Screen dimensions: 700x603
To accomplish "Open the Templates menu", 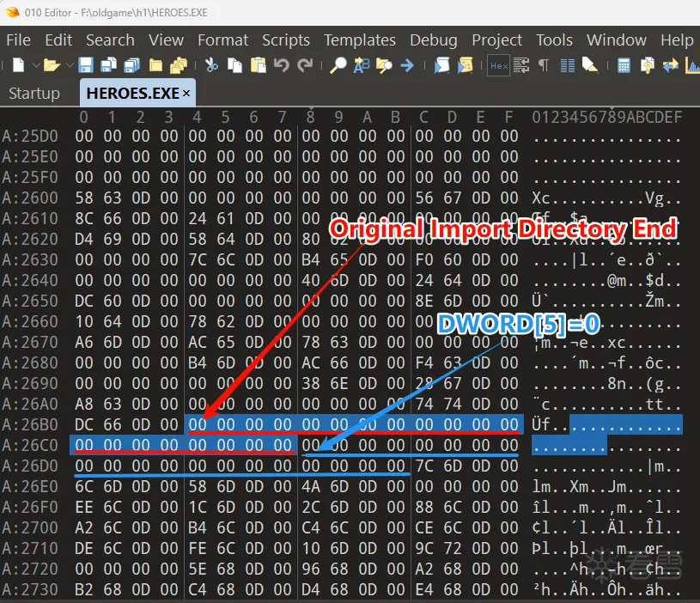I will pos(360,40).
